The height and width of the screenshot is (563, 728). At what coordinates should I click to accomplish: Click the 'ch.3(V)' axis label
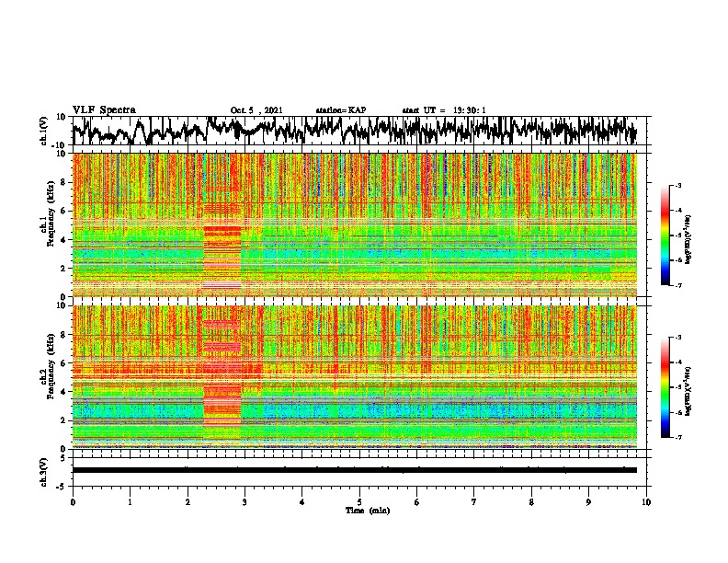click(44, 473)
